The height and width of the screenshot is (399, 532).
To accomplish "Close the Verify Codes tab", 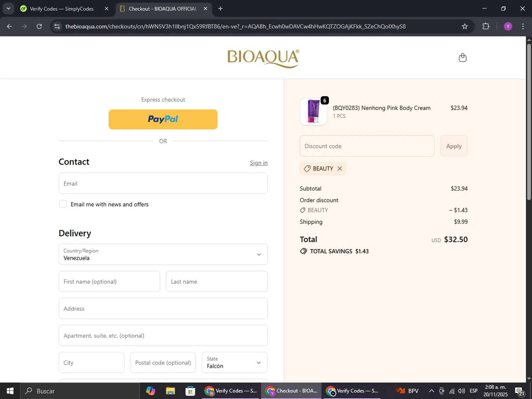I will (106, 9).
